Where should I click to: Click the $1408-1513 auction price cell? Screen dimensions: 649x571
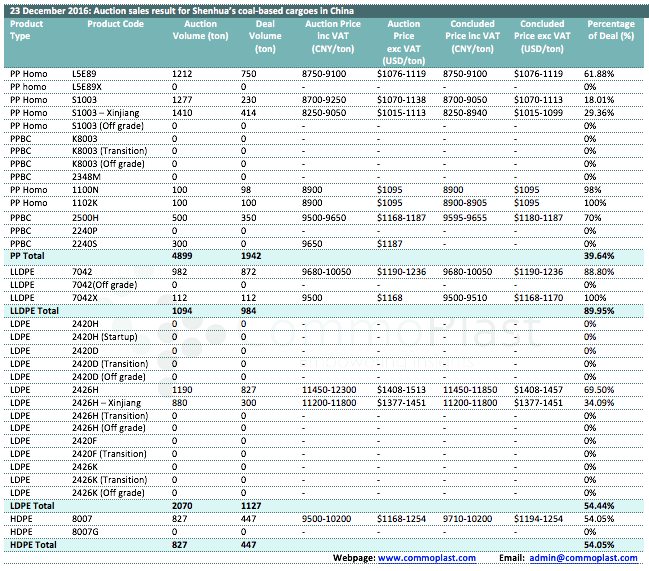401,388
